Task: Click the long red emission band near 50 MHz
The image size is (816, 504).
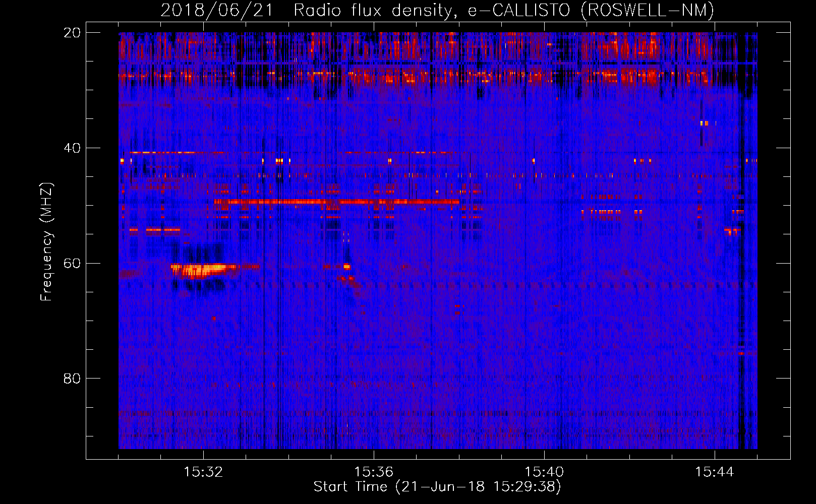Action: tap(336, 202)
